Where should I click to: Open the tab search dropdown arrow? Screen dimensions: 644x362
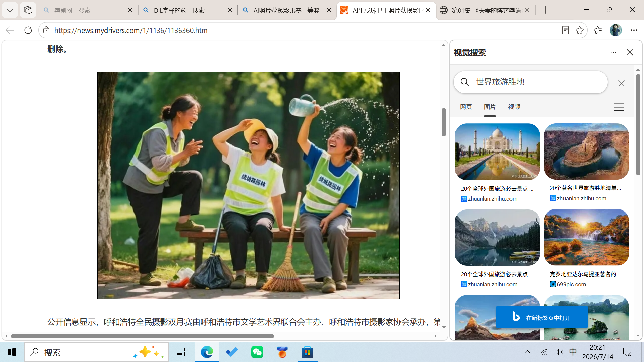[x=10, y=10]
